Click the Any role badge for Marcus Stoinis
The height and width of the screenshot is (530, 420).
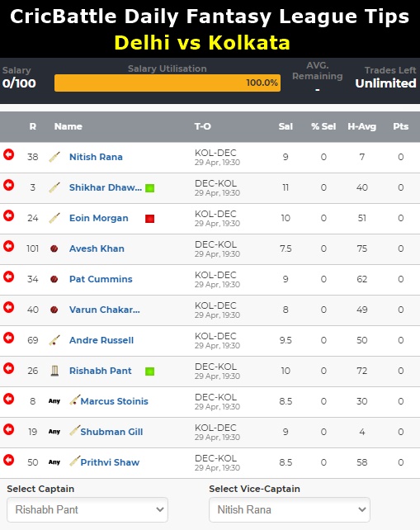coord(54,401)
